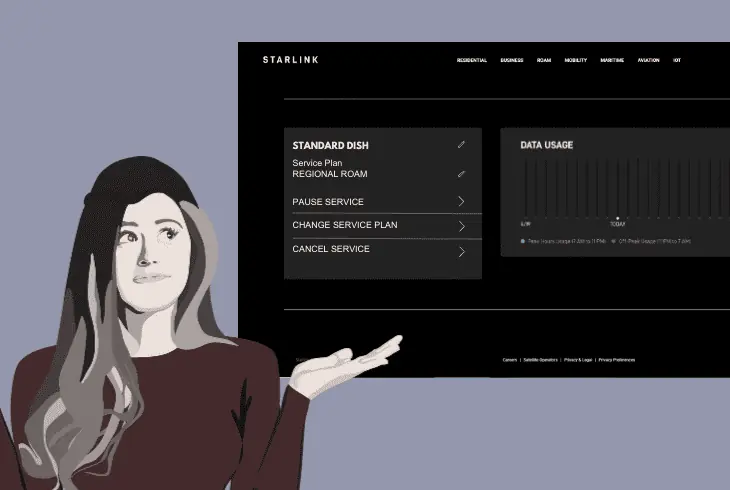Expand the Pause Service chevron
The width and height of the screenshot is (730, 490).
[461, 201]
